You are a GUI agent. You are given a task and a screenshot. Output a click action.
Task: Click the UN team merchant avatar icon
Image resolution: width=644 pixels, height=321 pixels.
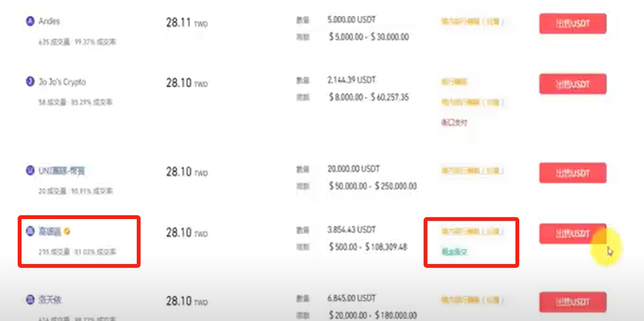tap(29, 170)
